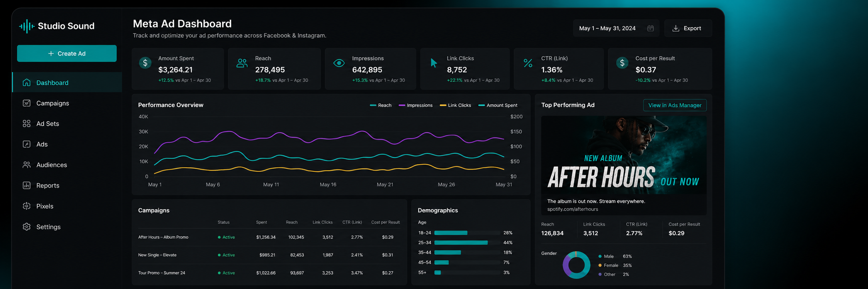Click the Export download icon
The image size is (868, 289).
pos(676,28)
